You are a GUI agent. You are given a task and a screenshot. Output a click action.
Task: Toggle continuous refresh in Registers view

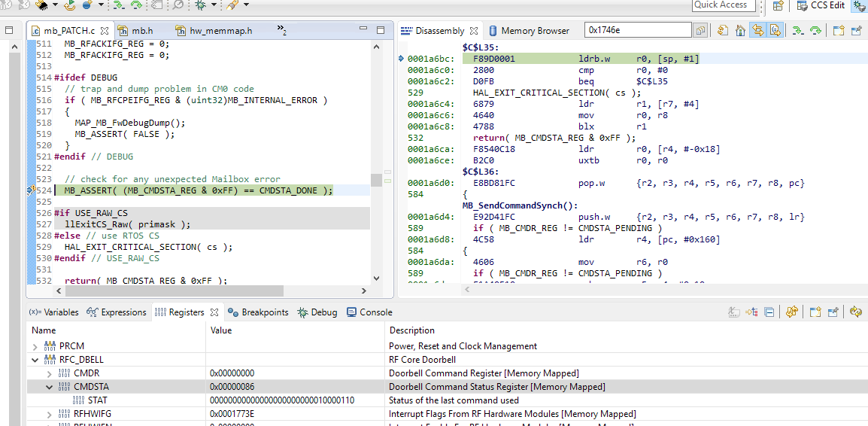pyautogui.click(x=856, y=312)
